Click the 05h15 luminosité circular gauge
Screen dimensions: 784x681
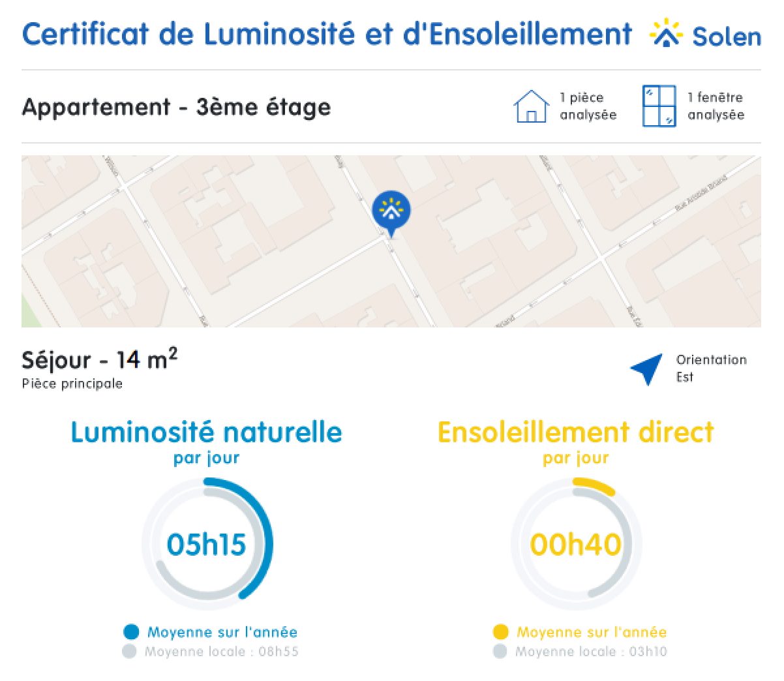[206, 543]
